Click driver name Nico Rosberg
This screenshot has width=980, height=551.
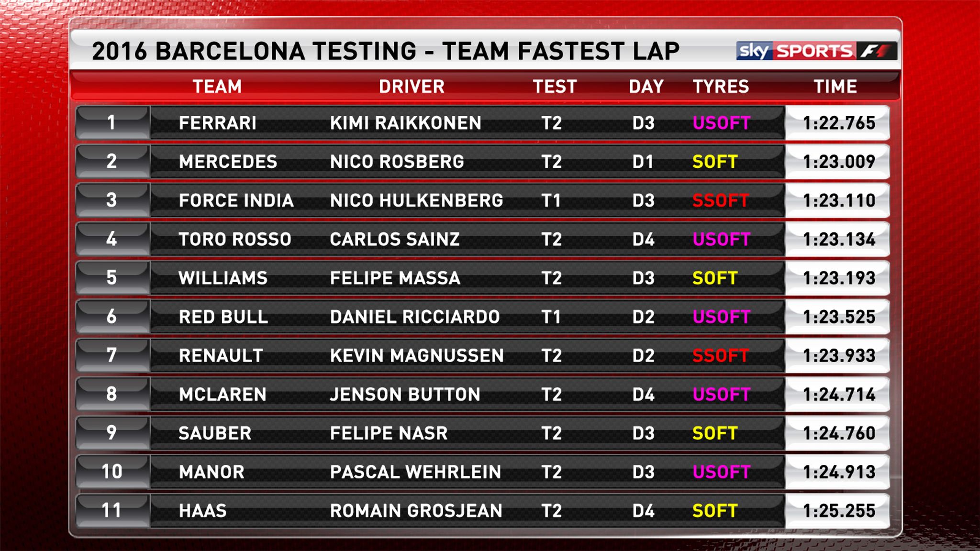[397, 162]
